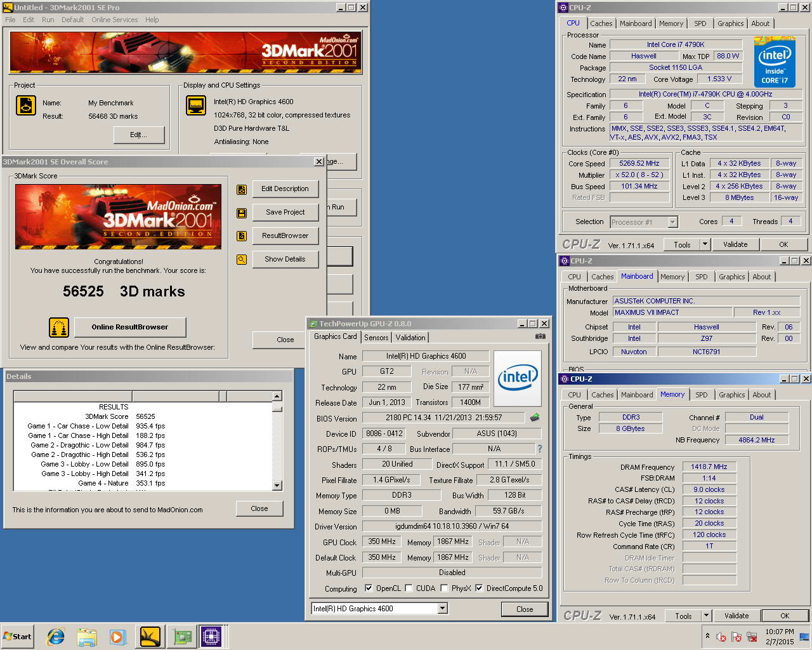Toggle the CUDA checkbox in GPU-Z
This screenshot has width=812, height=650.
409,588
